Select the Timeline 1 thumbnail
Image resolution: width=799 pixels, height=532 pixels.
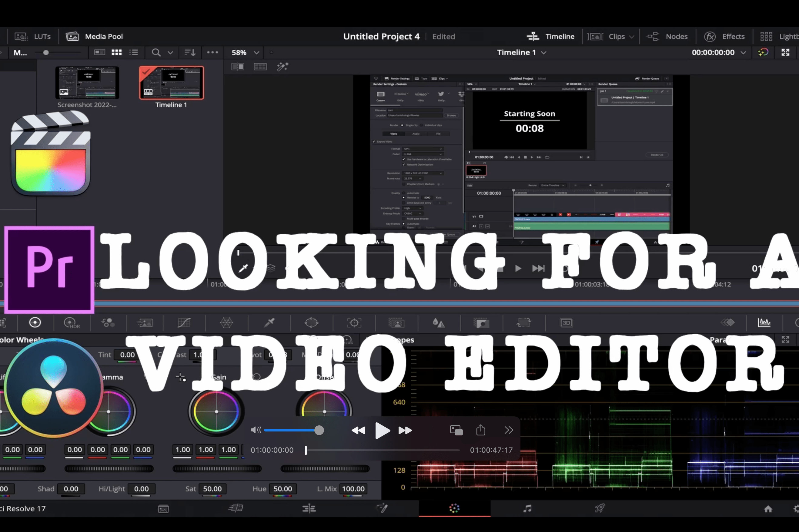172,83
